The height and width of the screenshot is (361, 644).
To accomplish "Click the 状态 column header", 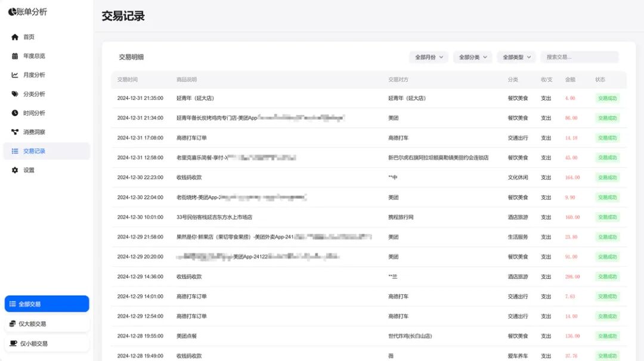I will pos(600,80).
